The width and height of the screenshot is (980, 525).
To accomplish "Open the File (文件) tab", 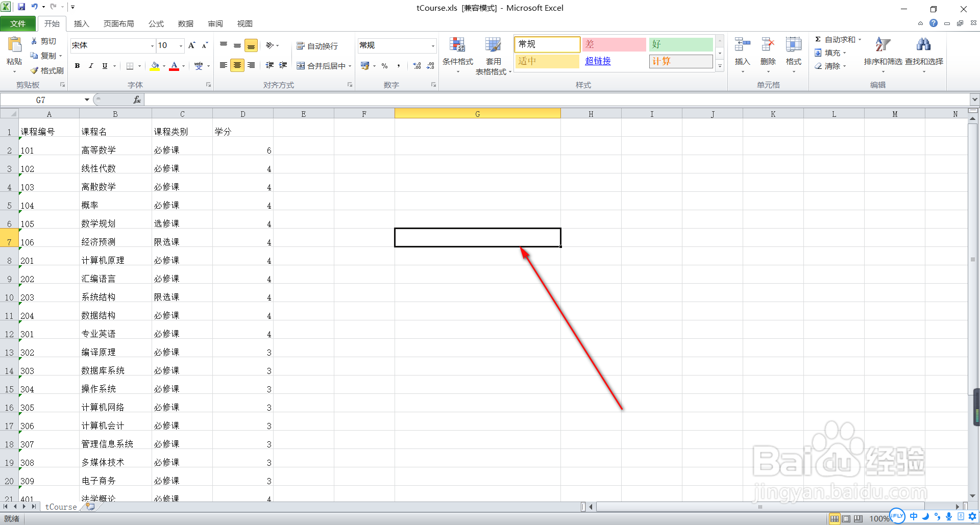I will coord(18,23).
